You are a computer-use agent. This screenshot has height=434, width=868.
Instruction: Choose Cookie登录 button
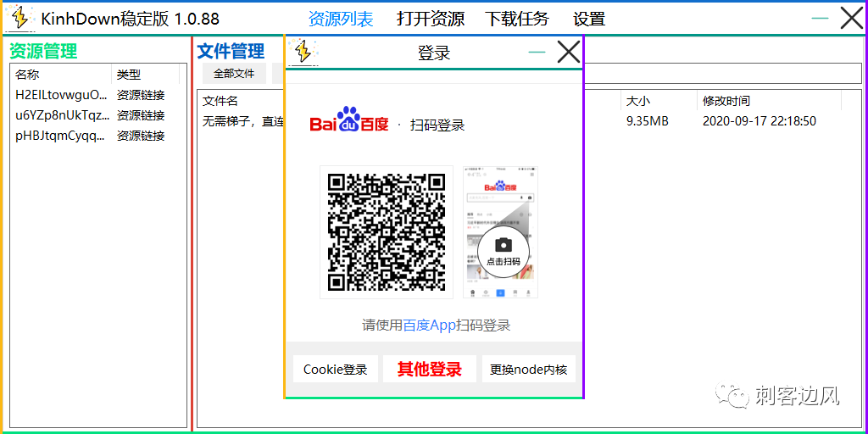click(336, 369)
